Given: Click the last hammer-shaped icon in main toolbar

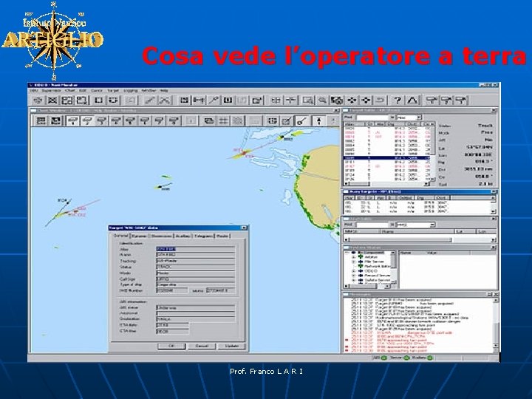Looking at the screenshot, I should pyautogui.click(x=461, y=100).
